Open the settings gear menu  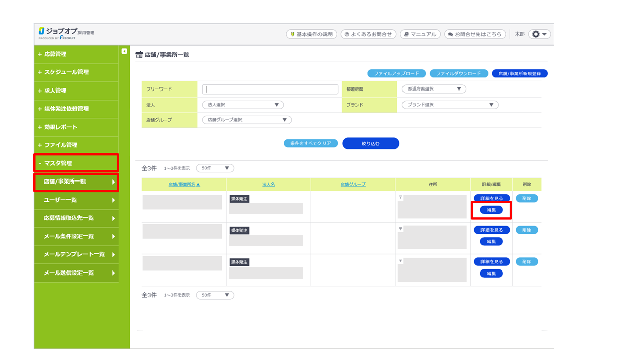coord(540,34)
